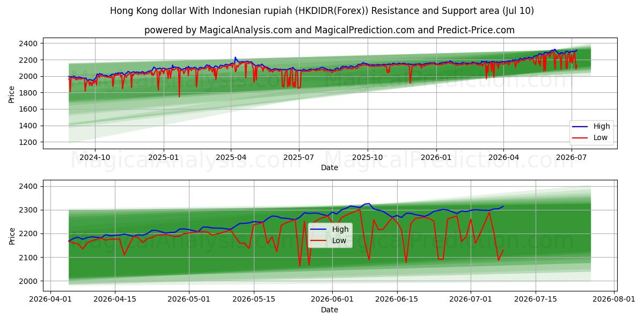Click the bottom chart y-axis value '2300'
Image resolution: width=644 pixels, height=322 pixels.
pos(29,210)
